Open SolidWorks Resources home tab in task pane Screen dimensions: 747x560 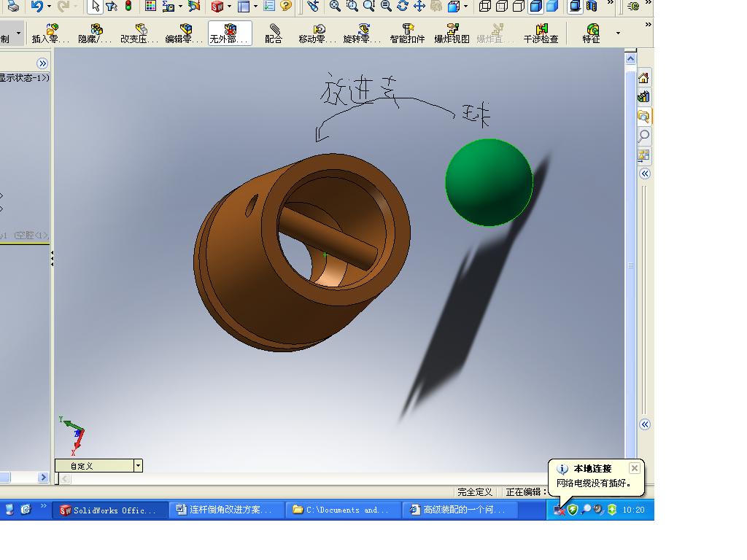(x=643, y=77)
